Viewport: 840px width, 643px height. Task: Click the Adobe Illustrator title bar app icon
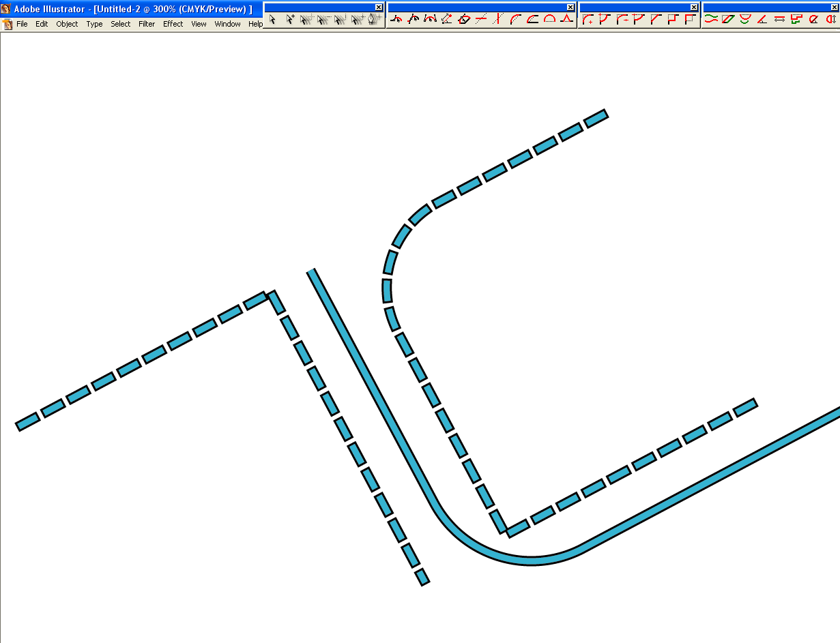pyautogui.click(x=6, y=9)
